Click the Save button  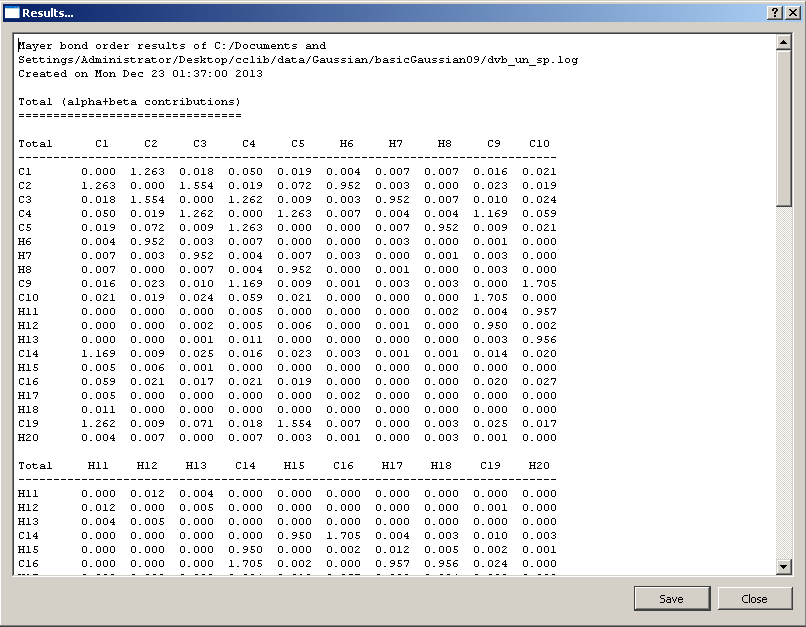pyautogui.click(x=671, y=599)
